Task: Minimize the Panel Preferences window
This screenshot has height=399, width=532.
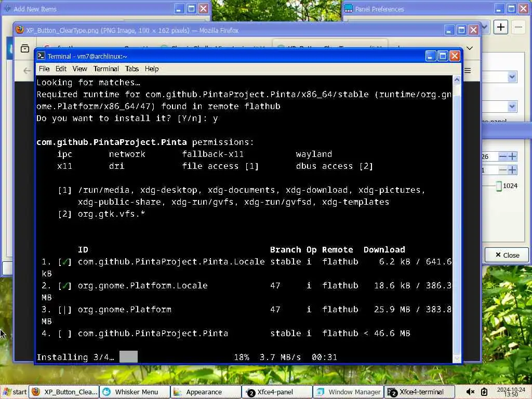Action: pos(499,8)
